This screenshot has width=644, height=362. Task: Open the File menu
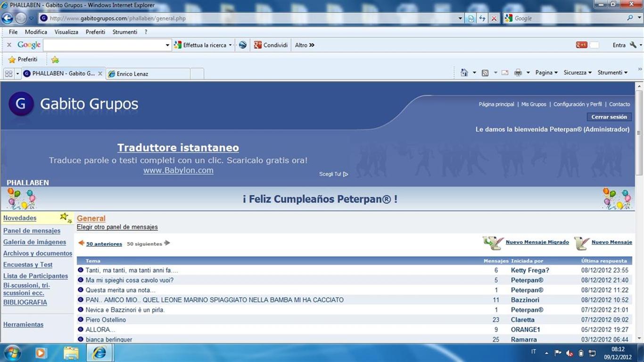pos(13,32)
